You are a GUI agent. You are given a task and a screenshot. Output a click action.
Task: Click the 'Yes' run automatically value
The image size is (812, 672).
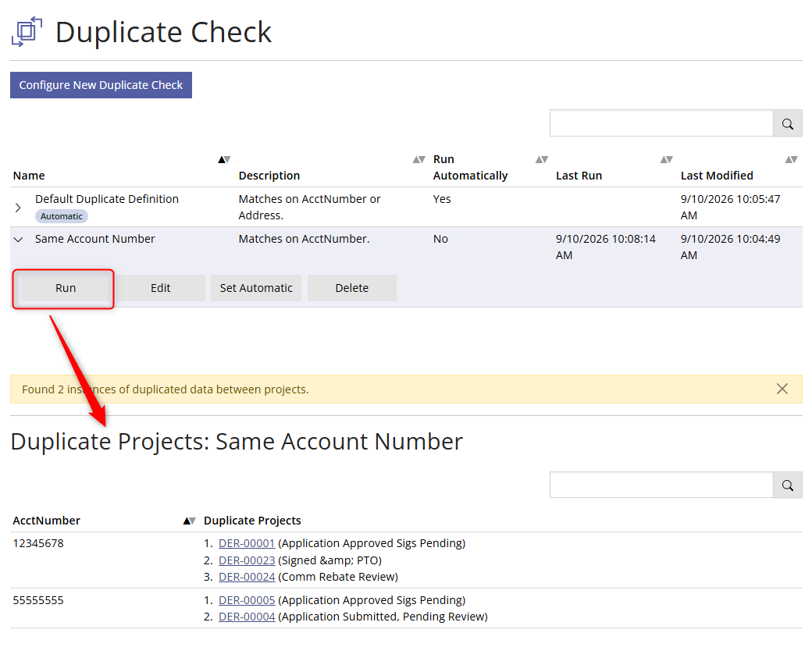pos(442,199)
